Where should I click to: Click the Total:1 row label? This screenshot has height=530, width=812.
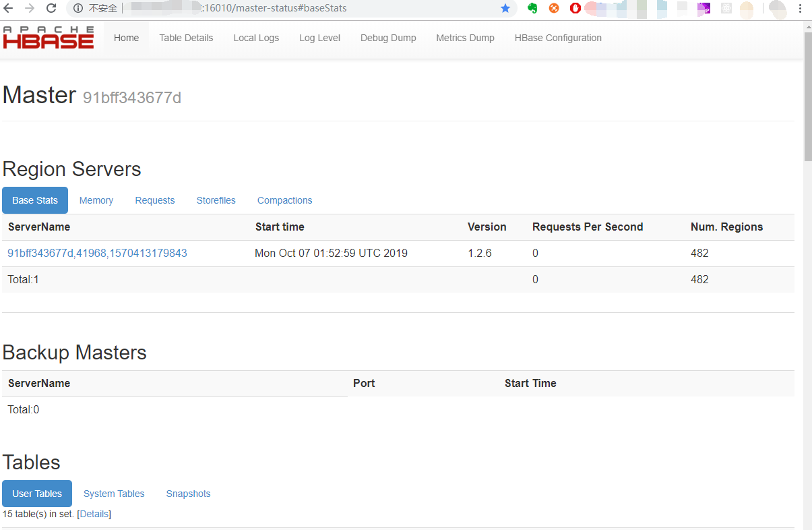point(24,279)
